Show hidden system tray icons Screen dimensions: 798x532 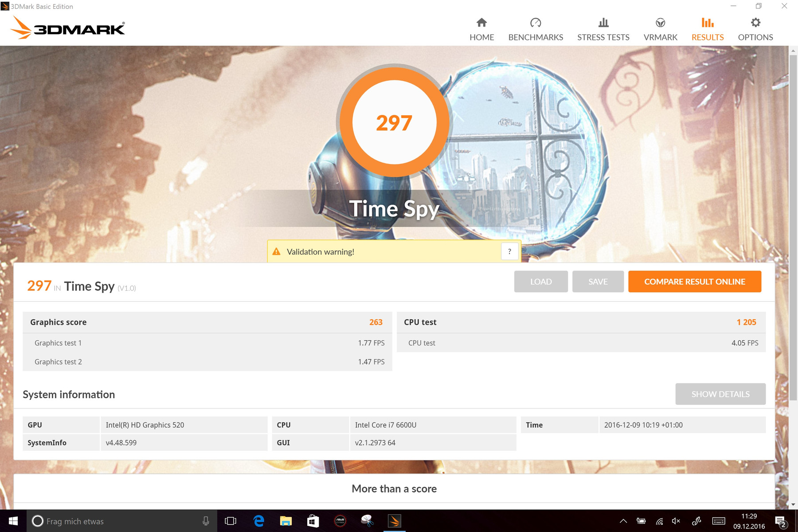tap(623, 521)
